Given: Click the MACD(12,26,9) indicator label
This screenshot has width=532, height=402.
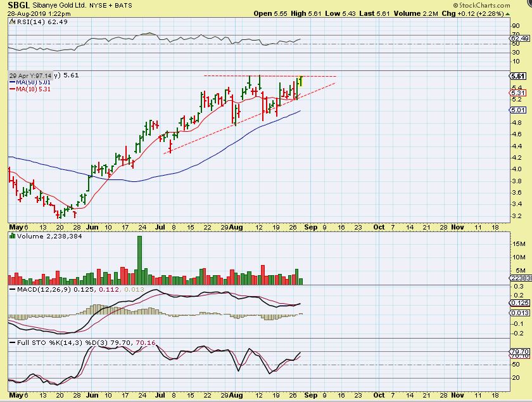Looking at the screenshot, I should click(x=44, y=290).
